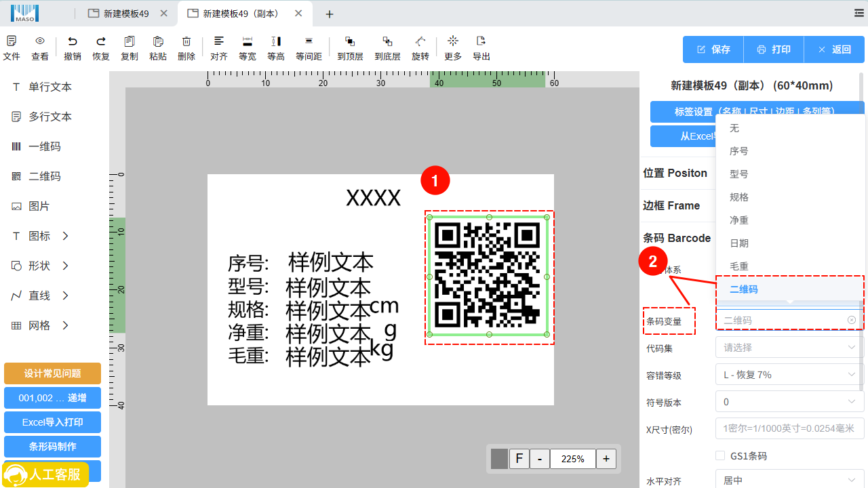Viewport: 868px width, 488px height.
Task: Switch to the 新建模板49 tab
Action: pos(127,14)
